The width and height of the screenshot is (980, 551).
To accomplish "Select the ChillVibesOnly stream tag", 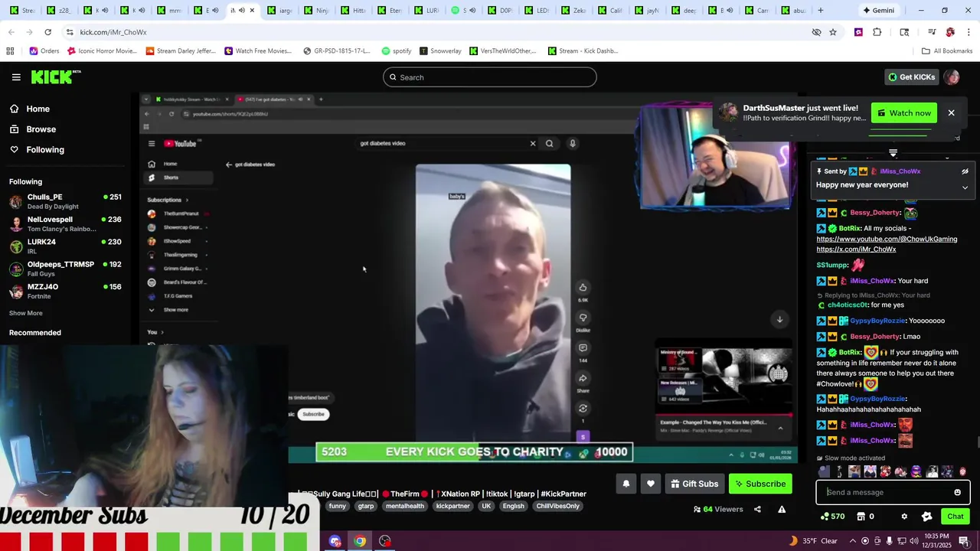I will click(x=557, y=506).
